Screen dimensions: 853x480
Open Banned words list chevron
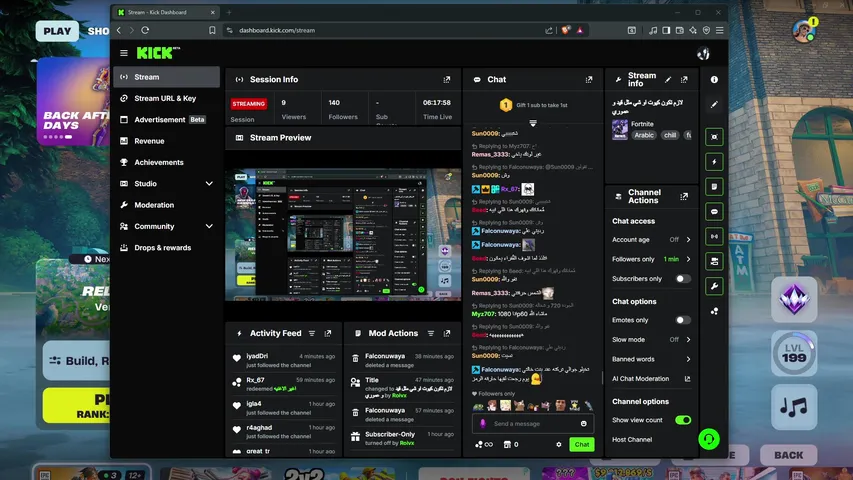(x=688, y=359)
